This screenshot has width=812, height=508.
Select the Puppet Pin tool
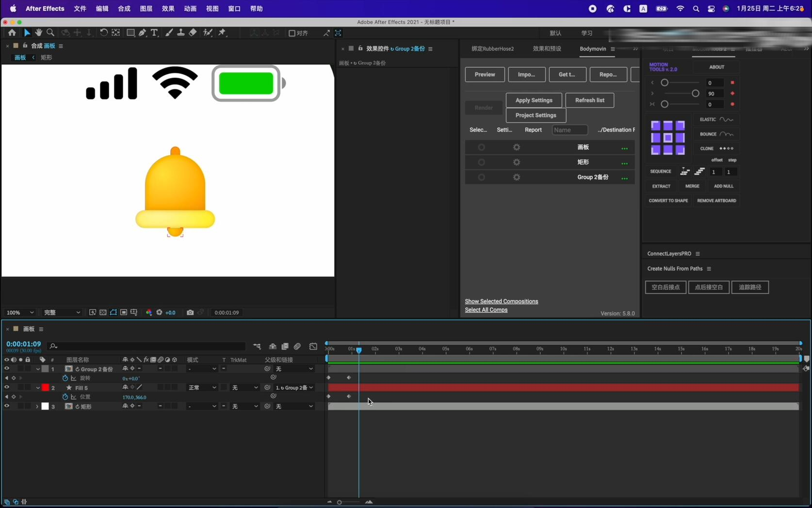[x=223, y=32]
